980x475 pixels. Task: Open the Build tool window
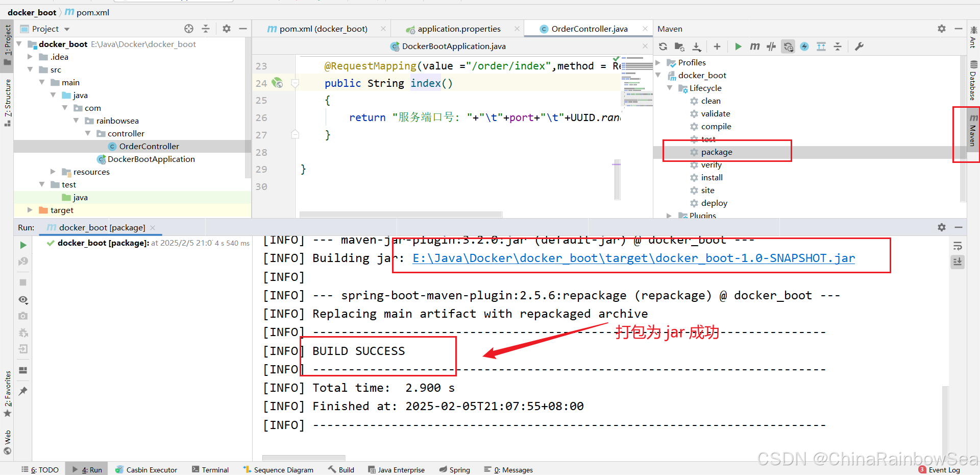341,469
